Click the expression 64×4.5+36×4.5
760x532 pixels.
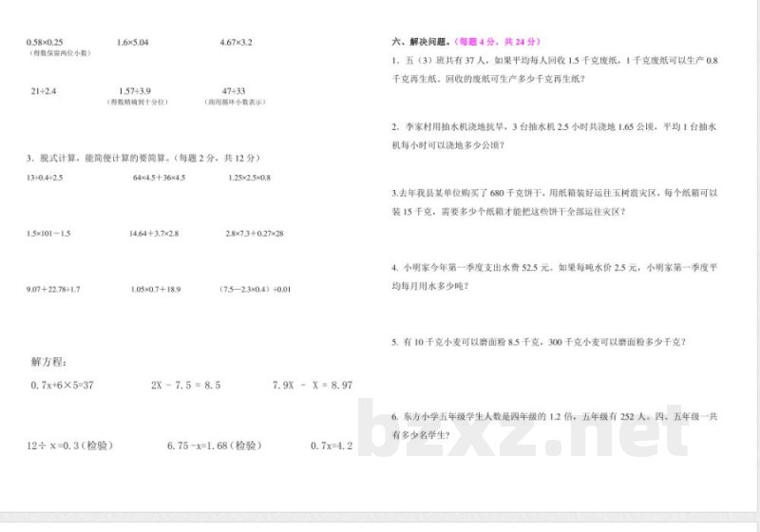point(159,178)
